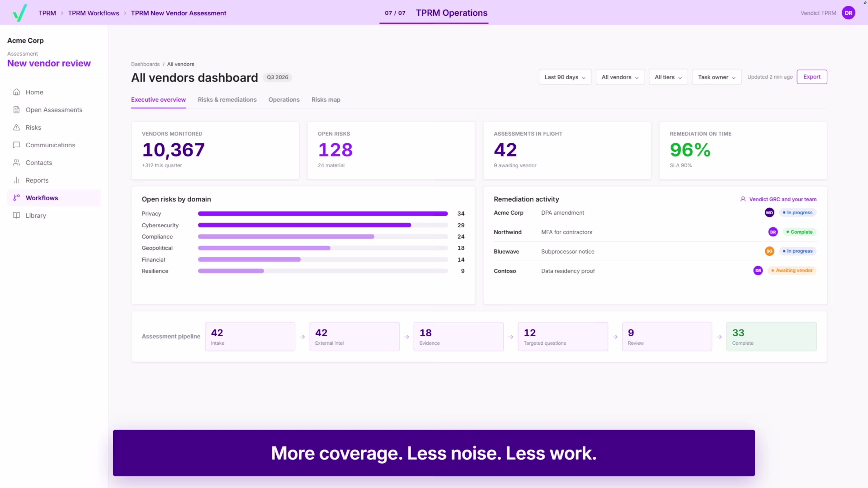Image resolution: width=868 pixels, height=488 pixels.
Task: Click the Communications chat bubble icon
Action: point(17,145)
